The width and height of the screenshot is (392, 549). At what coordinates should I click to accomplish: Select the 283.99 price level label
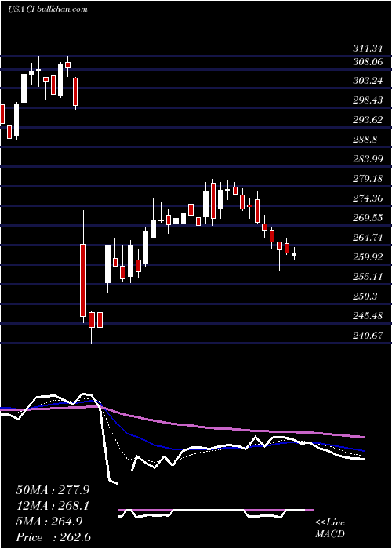(x=368, y=159)
